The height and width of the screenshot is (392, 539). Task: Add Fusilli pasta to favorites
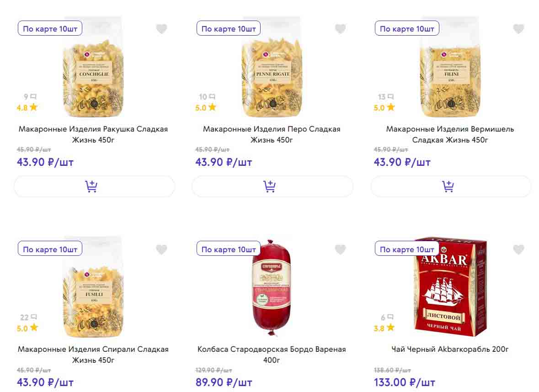tap(161, 250)
